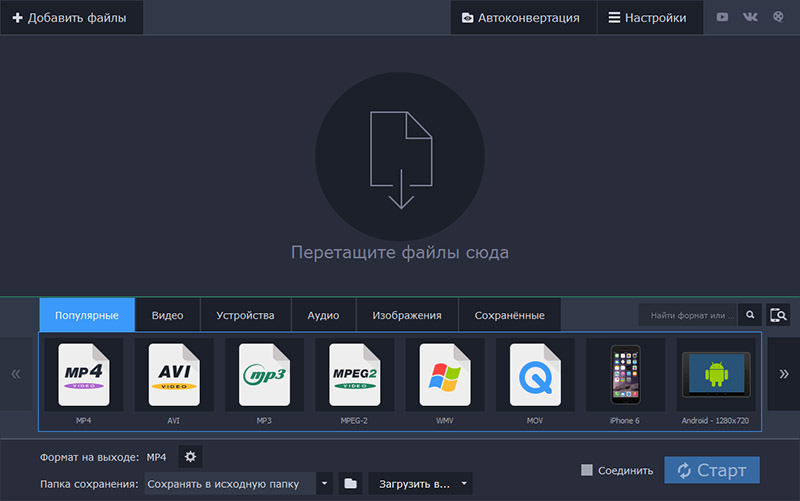Open the Загрузить в... dropdown

[420, 484]
